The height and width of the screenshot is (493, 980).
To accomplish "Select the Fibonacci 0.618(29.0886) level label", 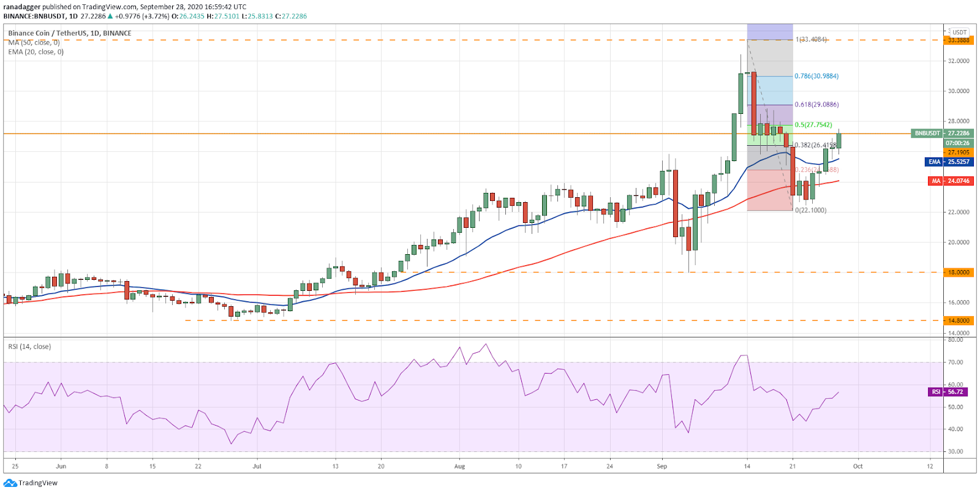I will tap(816, 105).
